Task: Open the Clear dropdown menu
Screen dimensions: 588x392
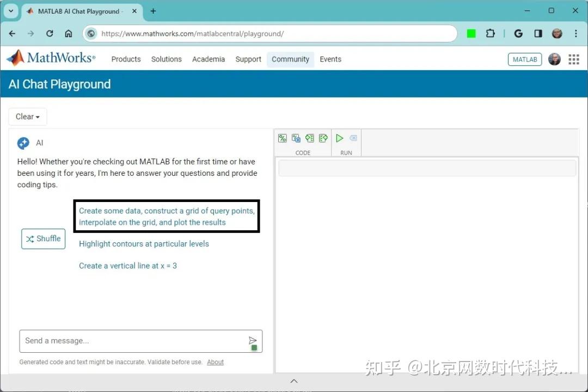Action: (27, 117)
